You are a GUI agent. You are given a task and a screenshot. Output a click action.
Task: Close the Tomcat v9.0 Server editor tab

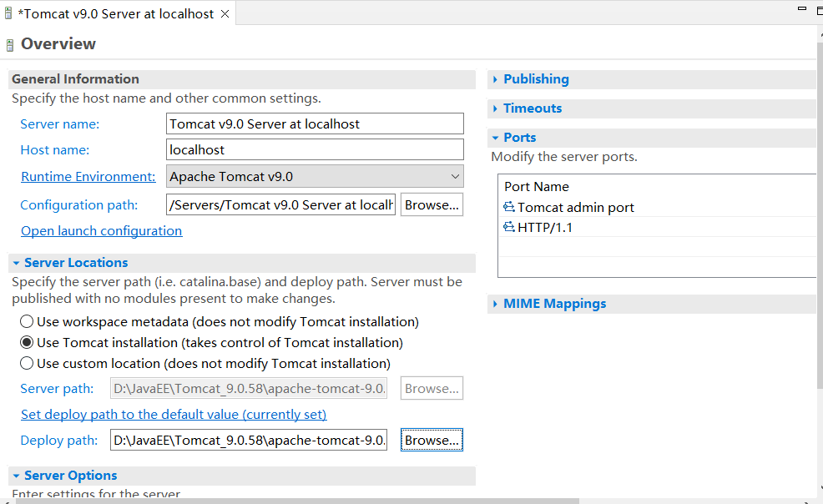coord(225,14)
